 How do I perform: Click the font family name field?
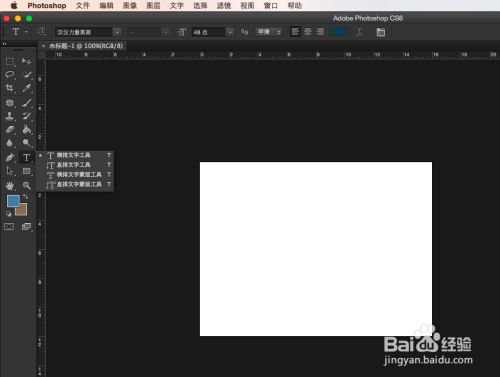84,32
